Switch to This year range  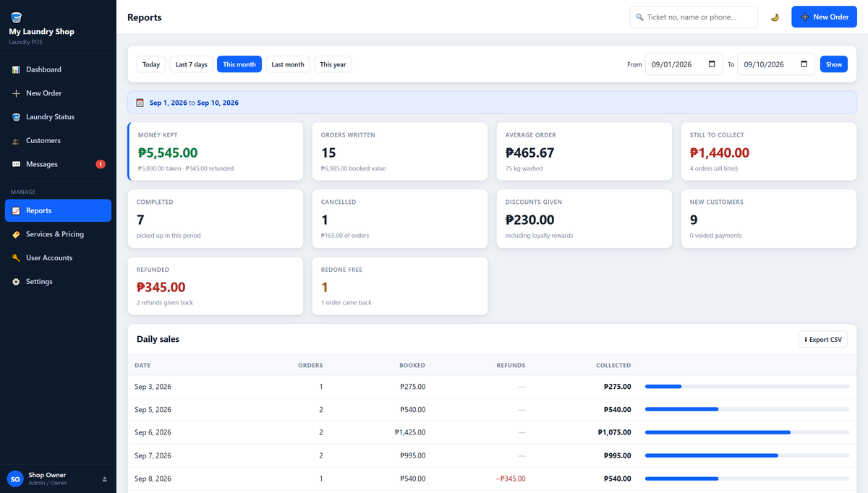click(333, 64)
